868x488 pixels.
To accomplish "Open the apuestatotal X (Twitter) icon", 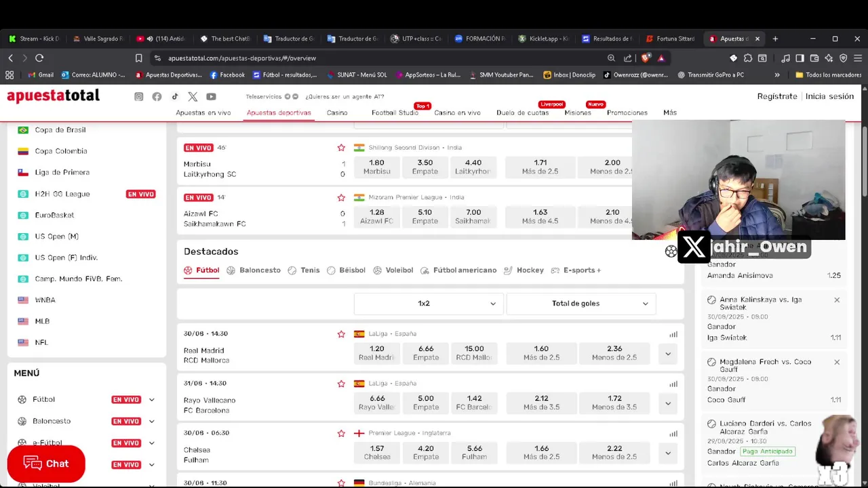I will click(193, 97).
